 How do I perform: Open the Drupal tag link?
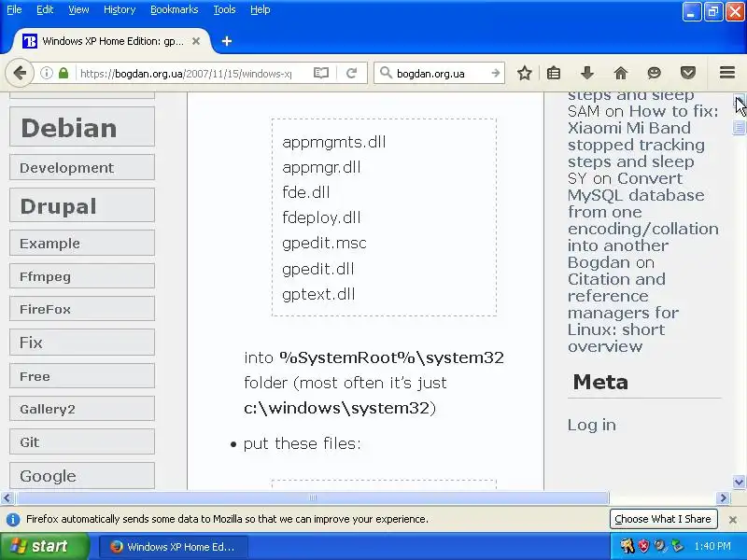coord(82,205)
